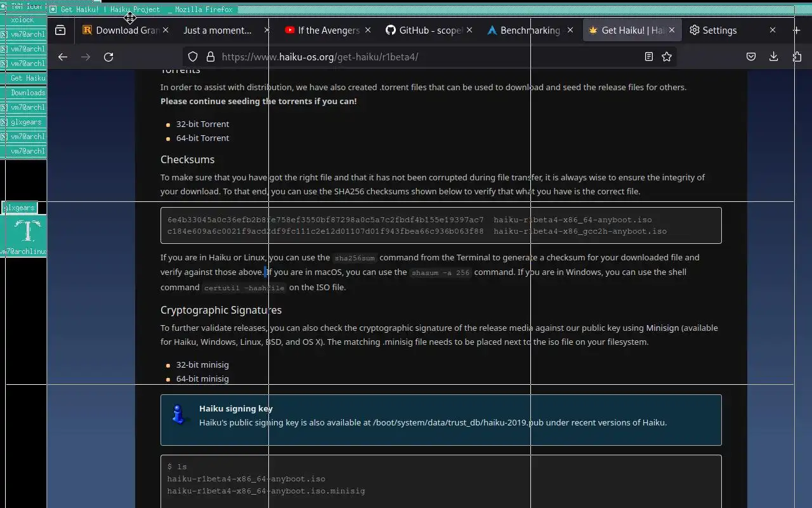The height and width of the screenshot is (508, 812).
Task: Select glxgears in TWM icon manager
Action: coord(23,122)
